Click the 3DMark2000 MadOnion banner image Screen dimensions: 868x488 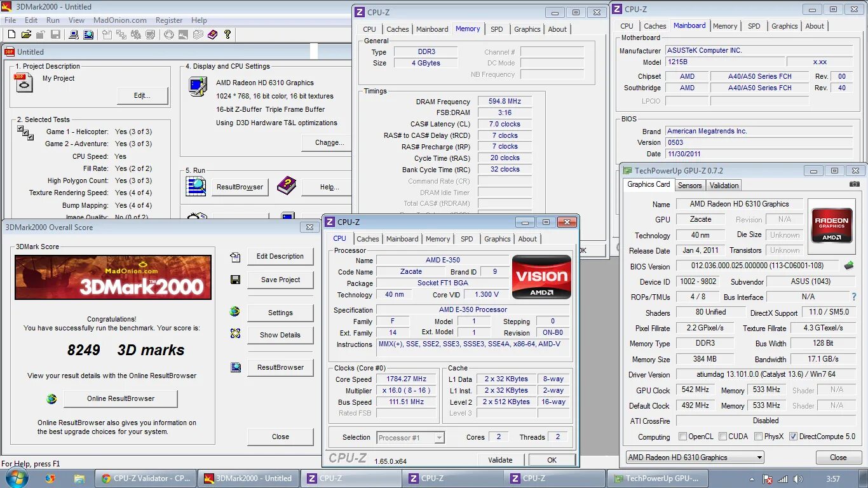coord(113,277)
